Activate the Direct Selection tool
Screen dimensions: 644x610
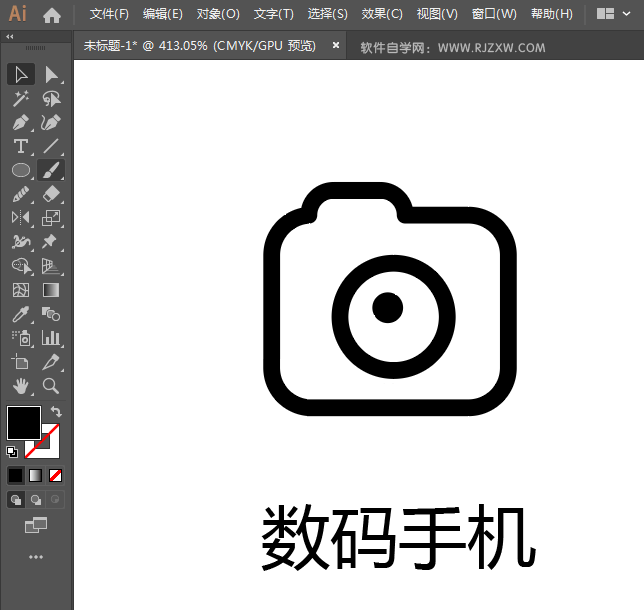point(51,74)
